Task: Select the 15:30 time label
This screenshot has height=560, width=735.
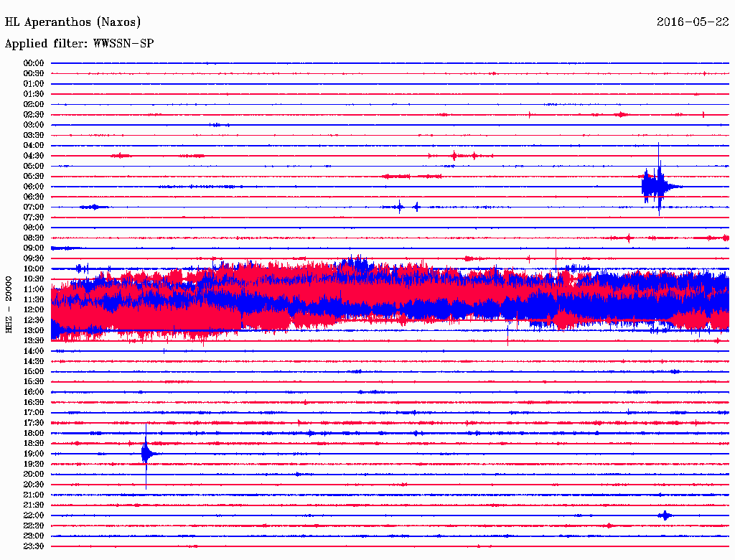Action: pos(34,382)
